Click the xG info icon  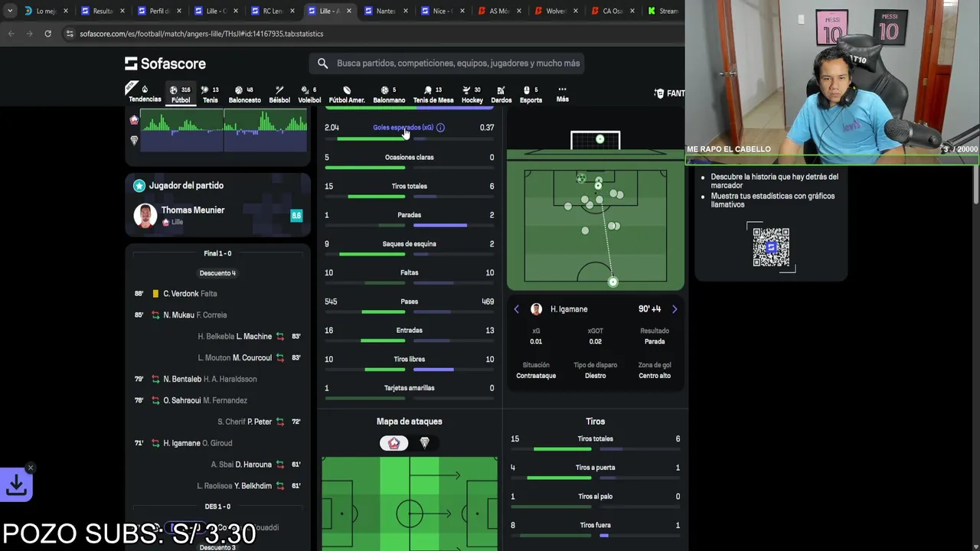[440, 128]
